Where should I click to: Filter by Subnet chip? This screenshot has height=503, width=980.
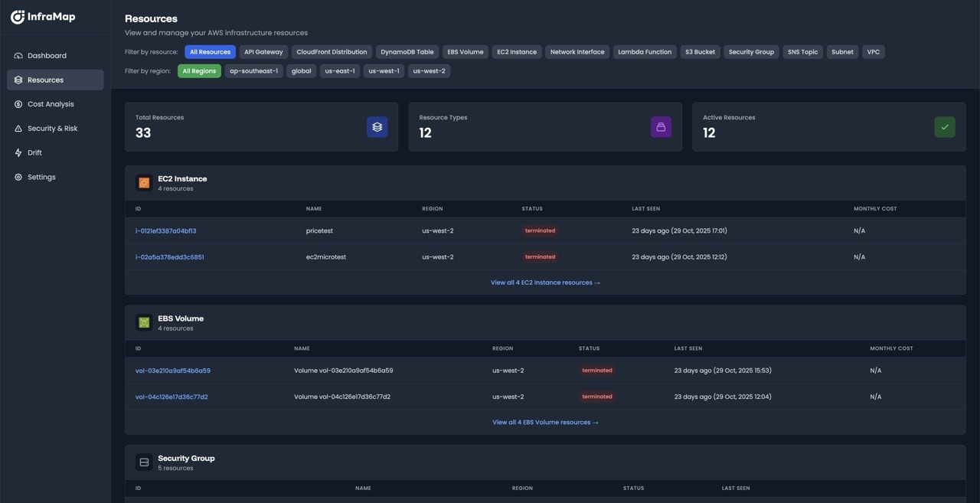842,52
